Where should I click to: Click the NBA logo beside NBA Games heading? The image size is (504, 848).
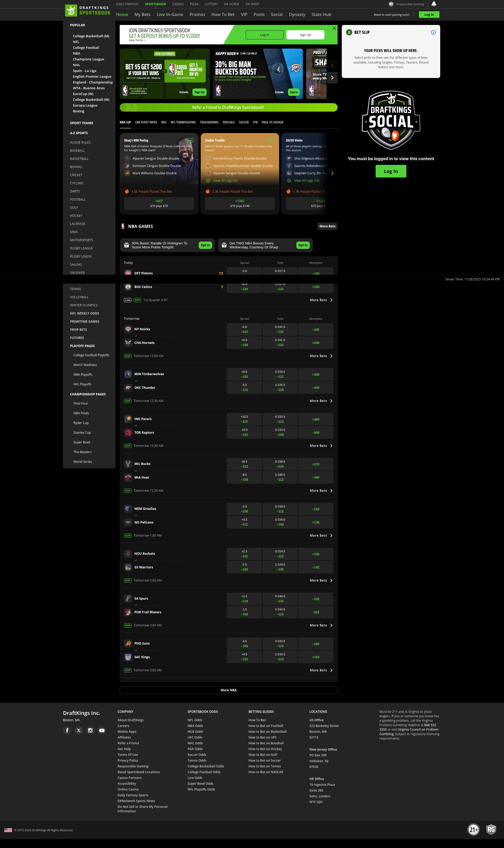point(123,226)
